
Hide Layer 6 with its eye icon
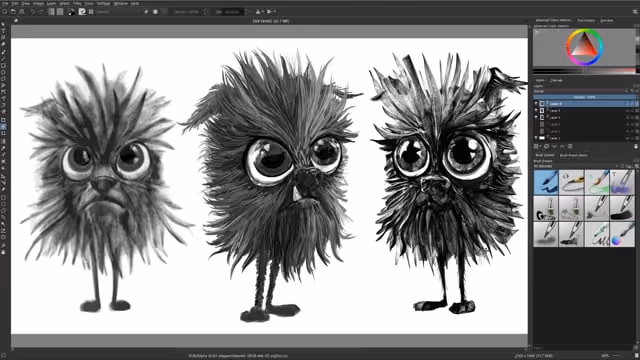(536, 104)
